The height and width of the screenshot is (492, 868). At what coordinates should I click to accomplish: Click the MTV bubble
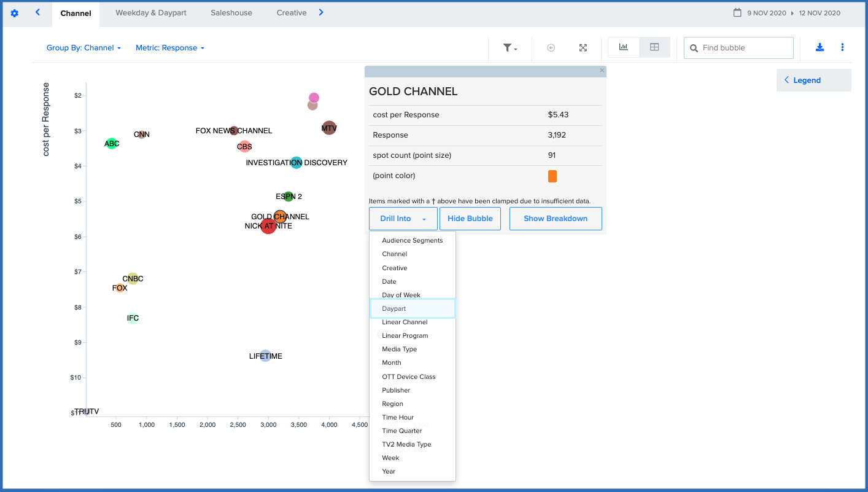pos(329,128)
